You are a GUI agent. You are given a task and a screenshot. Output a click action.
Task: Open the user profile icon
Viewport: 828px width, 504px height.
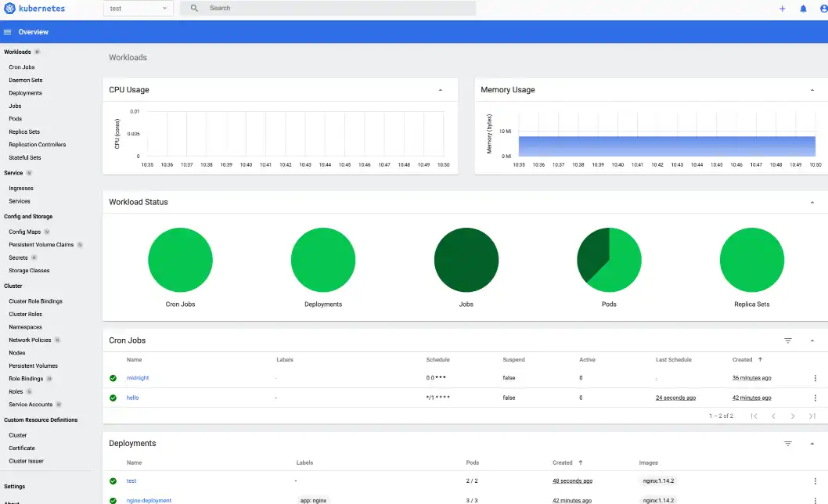pyautogui.click(x=823, y=9)
